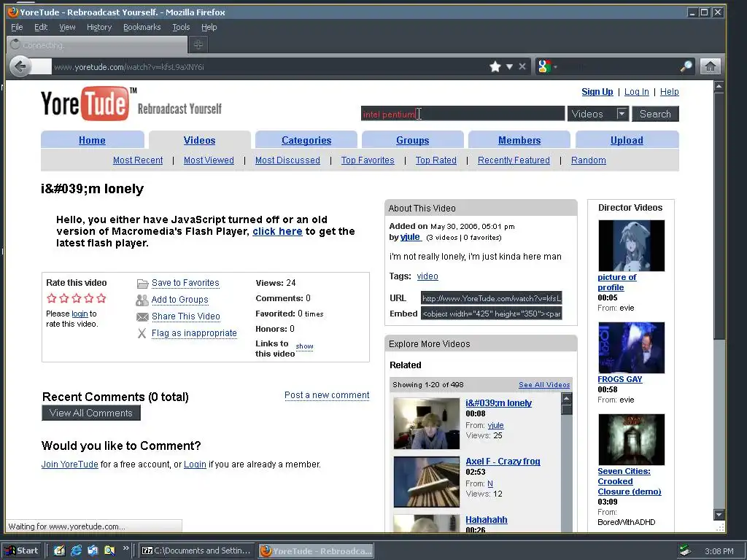The width and height of the screenshot is (747, 560).
Task: Launch Internet Explorer from quick launch
Action: tap(76, 551)
